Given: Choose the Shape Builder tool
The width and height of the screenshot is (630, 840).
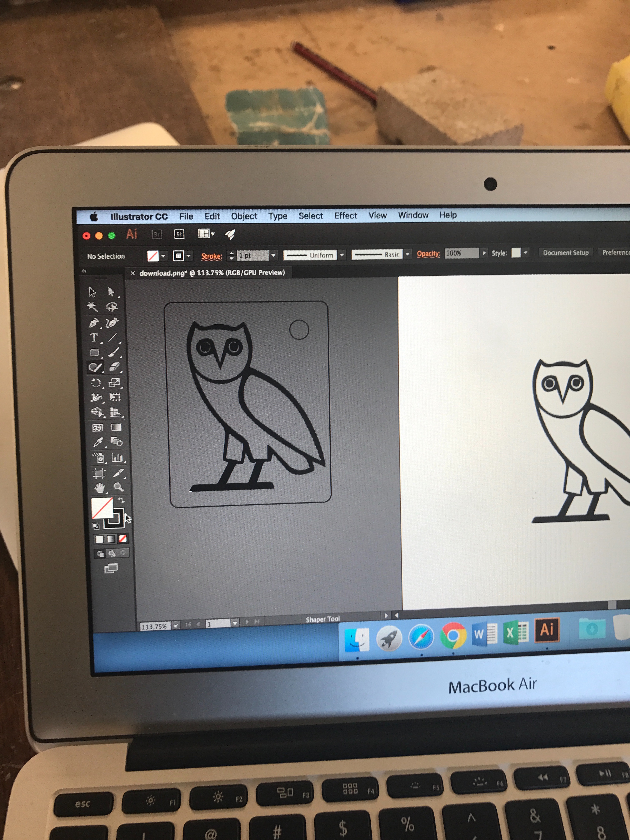Looking at the screenshot, I should (97, 412).
